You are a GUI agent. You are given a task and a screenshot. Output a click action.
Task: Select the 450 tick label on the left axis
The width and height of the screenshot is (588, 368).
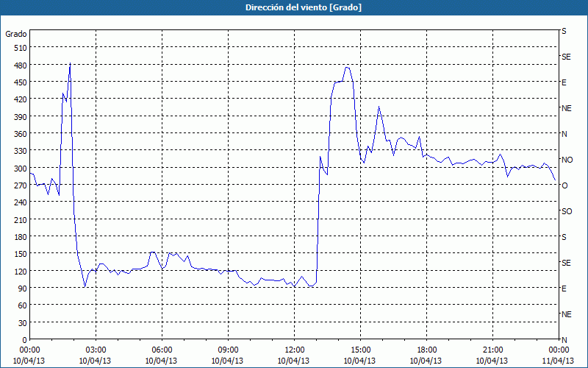click(21, 82)
